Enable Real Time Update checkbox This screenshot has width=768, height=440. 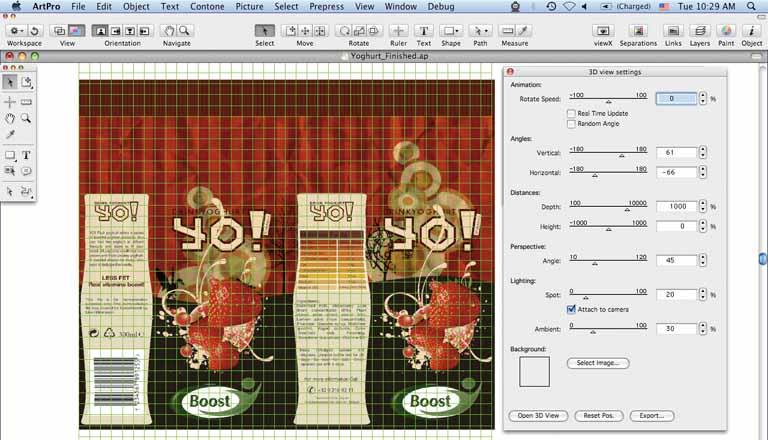pos(571,113)
